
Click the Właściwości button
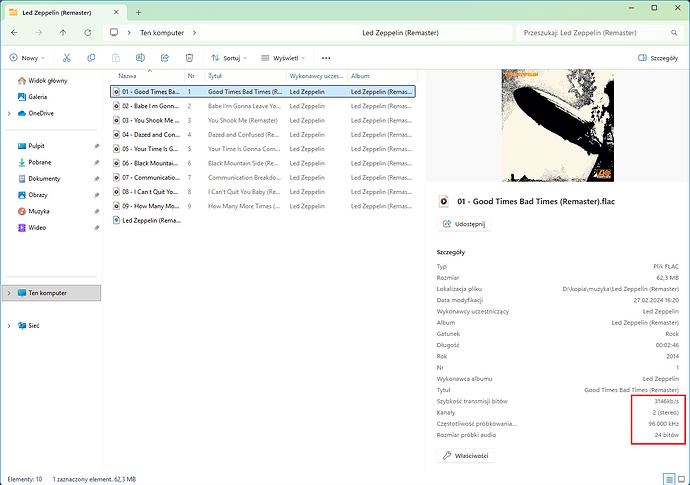pyautogui.click(x=466, y=456)
